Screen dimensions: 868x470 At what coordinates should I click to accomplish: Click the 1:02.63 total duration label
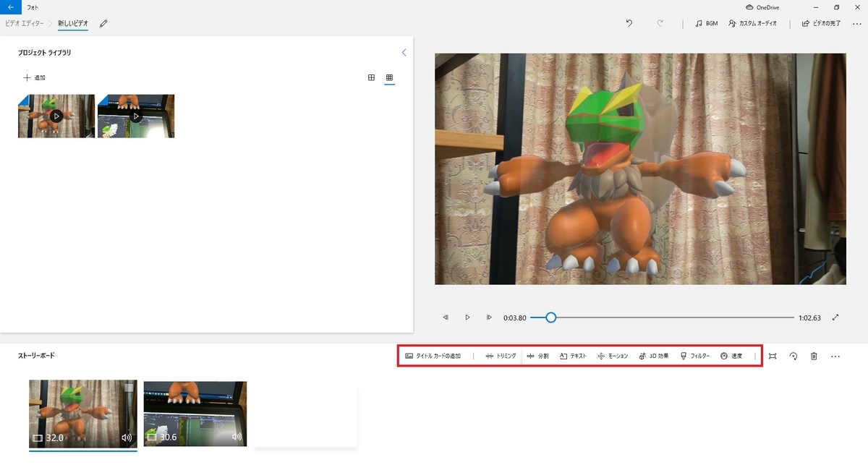(x=811, y=317)
